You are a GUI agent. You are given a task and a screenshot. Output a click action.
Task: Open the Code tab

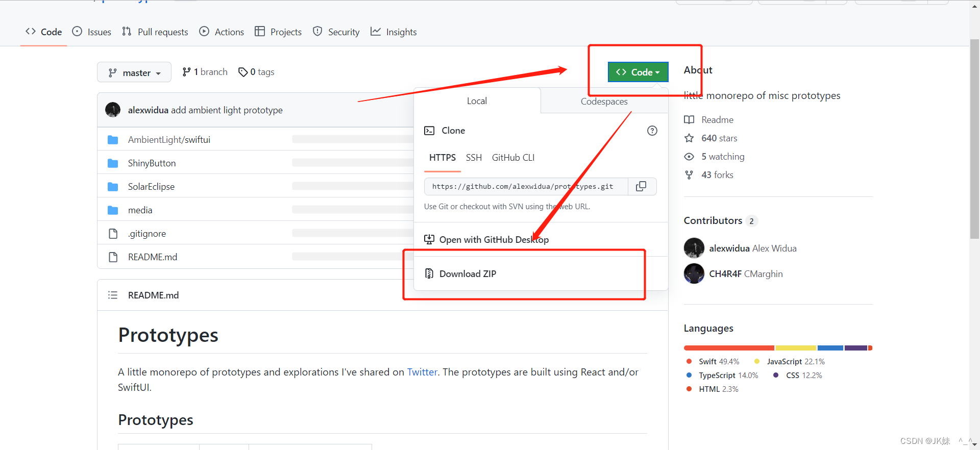click(x=44, y=32)
